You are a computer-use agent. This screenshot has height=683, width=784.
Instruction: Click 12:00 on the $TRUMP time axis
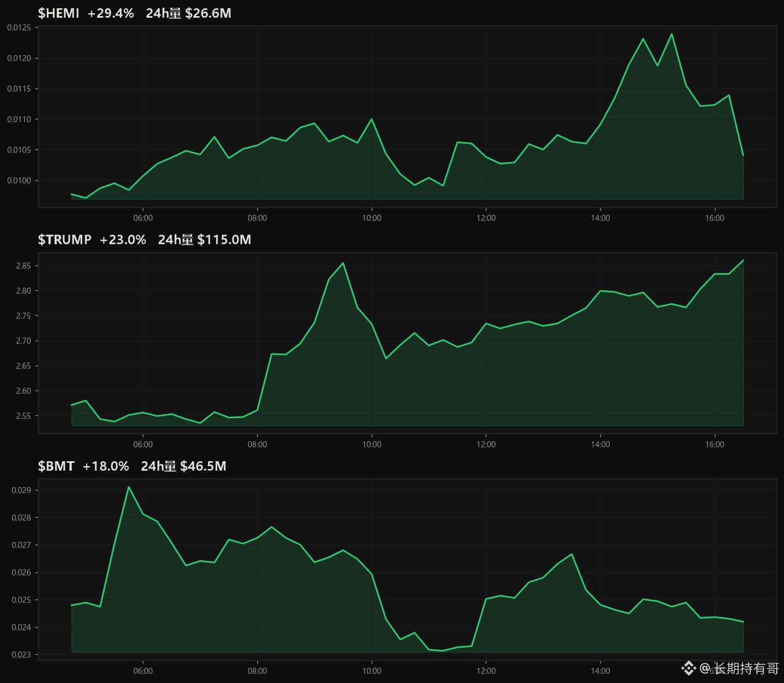tap(486, 445)
